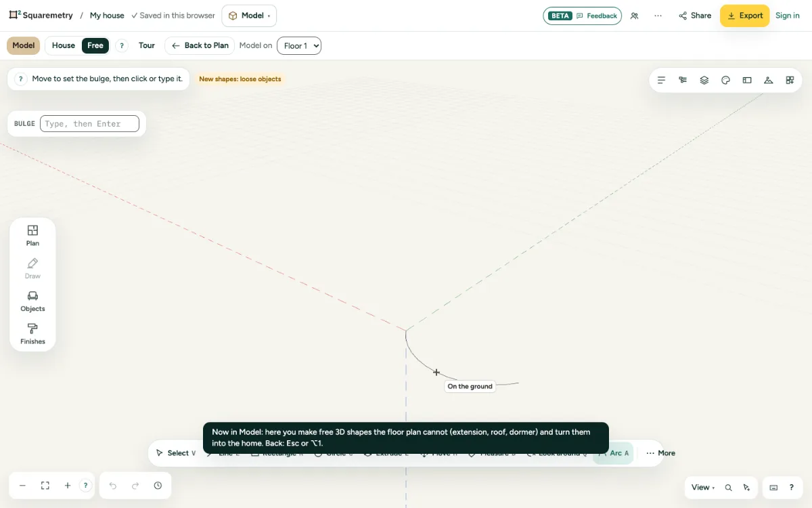Click the Bulge input field
The height and width of the screenshot is (508, 812).
coord(89,123)
